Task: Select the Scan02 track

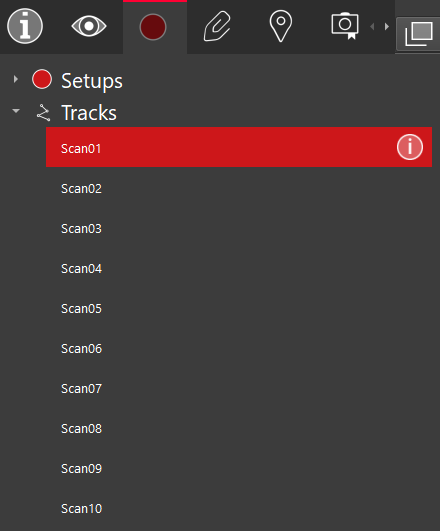Action: coord(239,189)
